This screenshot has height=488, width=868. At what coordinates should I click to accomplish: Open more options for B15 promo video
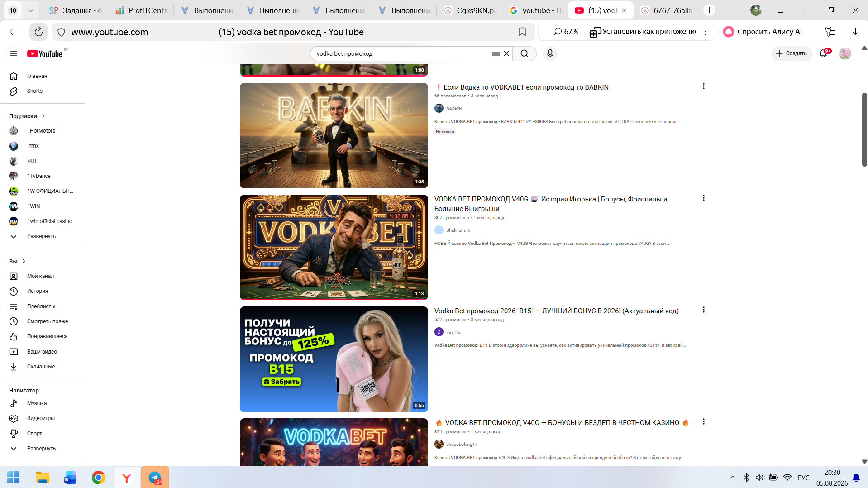pos(703,310)
